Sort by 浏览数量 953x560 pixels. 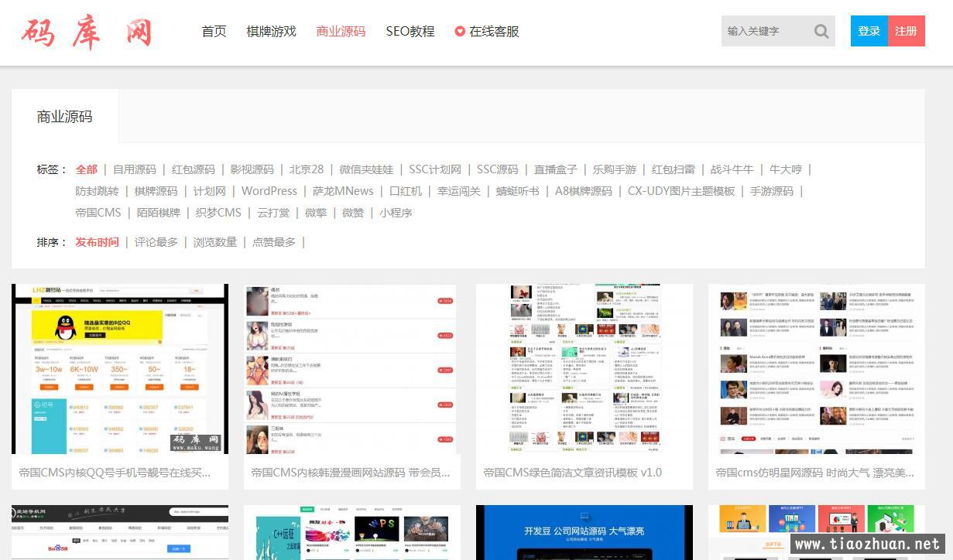pyautogui.click(x=215, y=242)
